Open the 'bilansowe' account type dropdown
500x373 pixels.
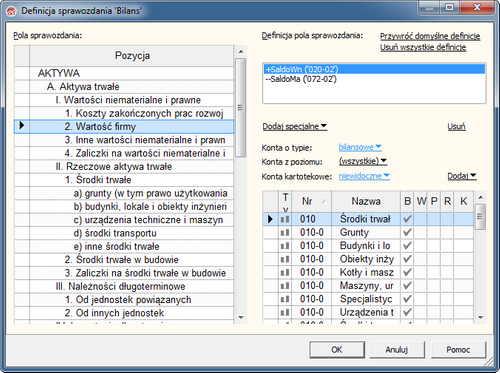coord(360,147)
